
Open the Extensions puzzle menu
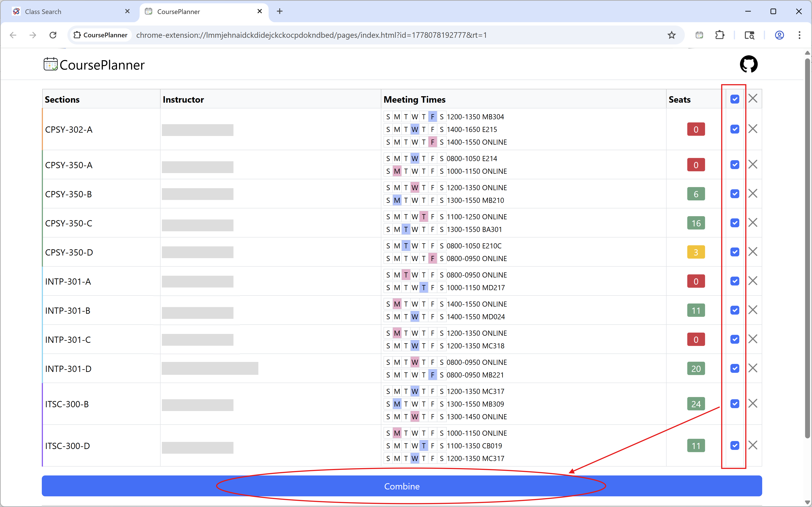[719, 35]
